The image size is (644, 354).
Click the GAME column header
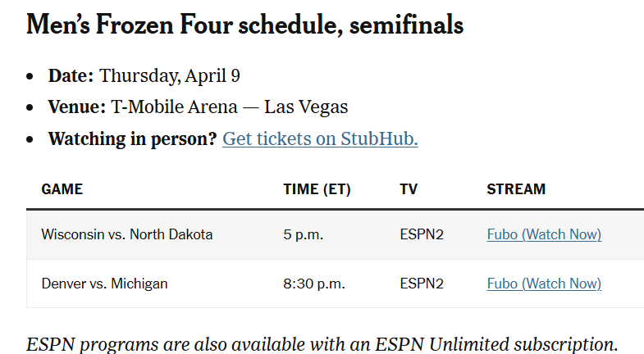click(62, 189)
